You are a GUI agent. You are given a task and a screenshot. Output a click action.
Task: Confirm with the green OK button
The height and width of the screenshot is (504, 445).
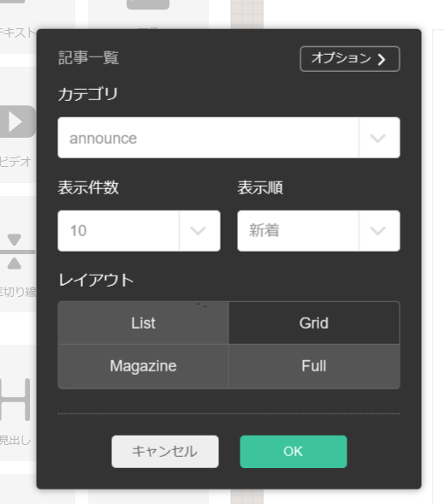pos(294,452)
